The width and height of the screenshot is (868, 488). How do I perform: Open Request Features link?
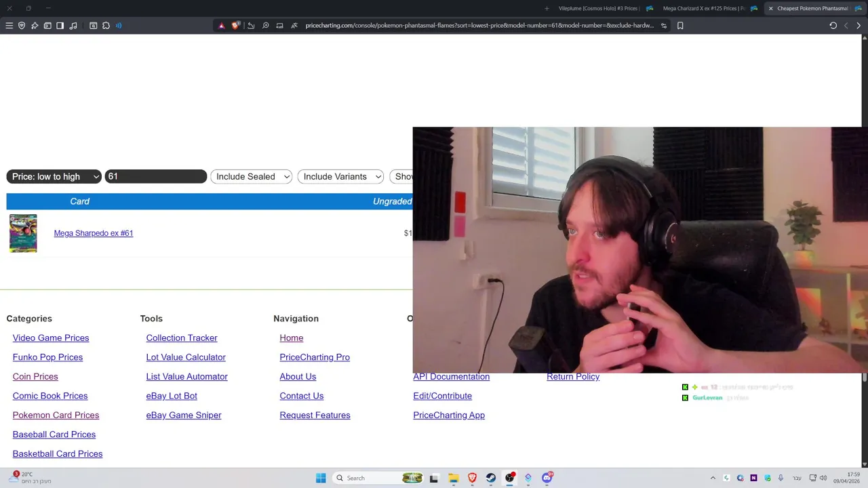pyautogui.click(x=315, y=415)
